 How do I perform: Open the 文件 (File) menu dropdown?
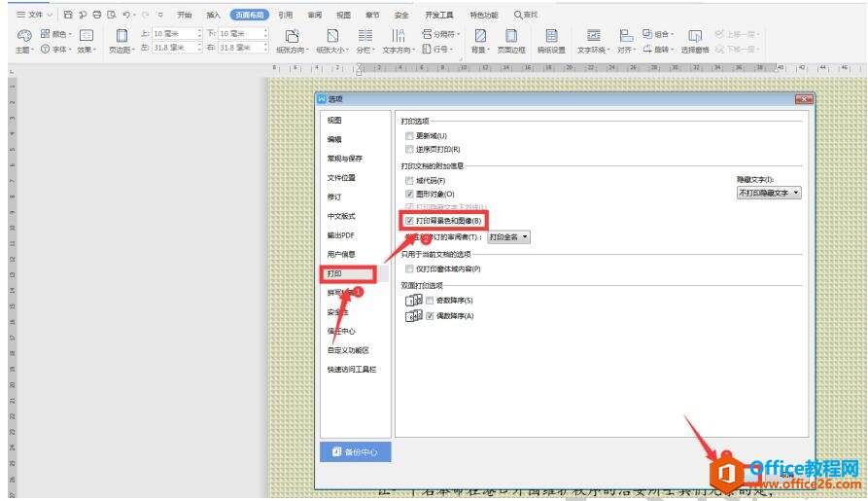(x=34, y=15)
